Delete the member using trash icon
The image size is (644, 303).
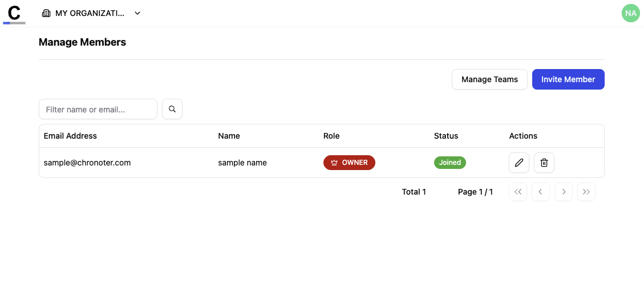pos(544,163)
